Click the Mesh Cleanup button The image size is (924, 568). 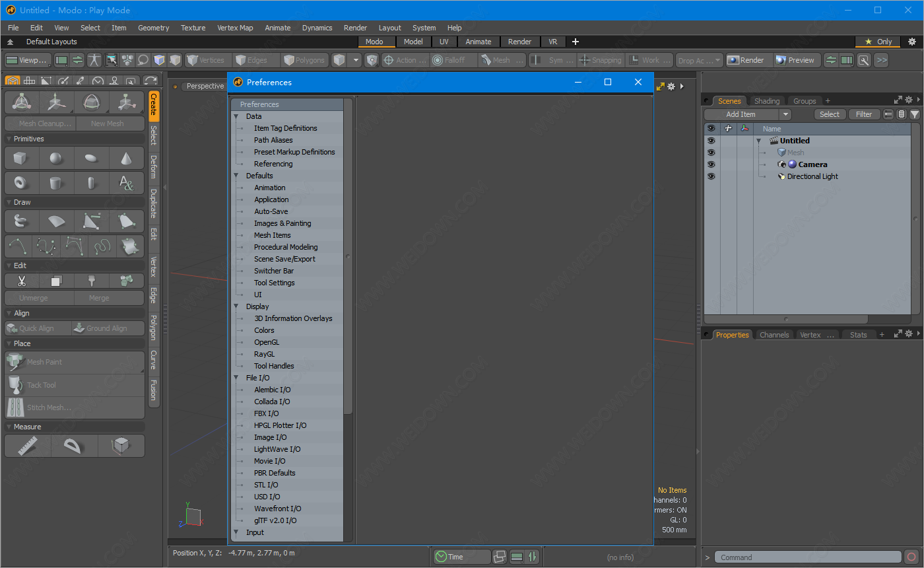pyautogui.click(x=40, y=124)
